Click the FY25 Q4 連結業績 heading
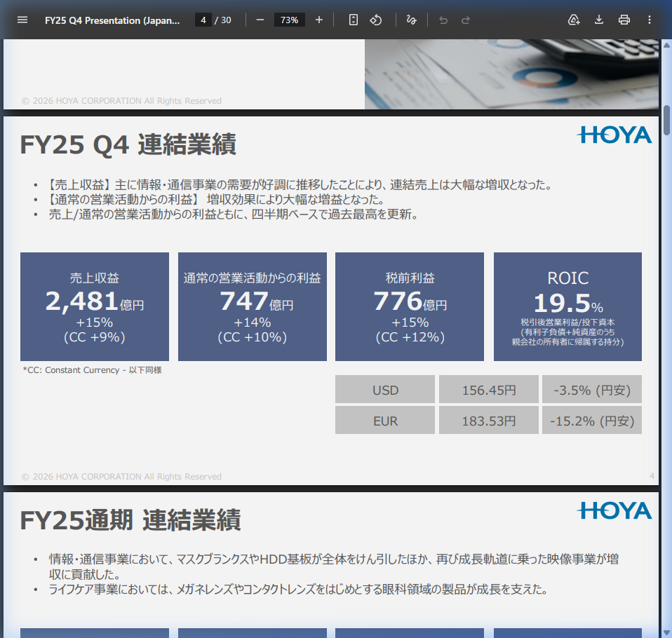The width and height of the screenshot is (672, 638). [x=128, y=144]
